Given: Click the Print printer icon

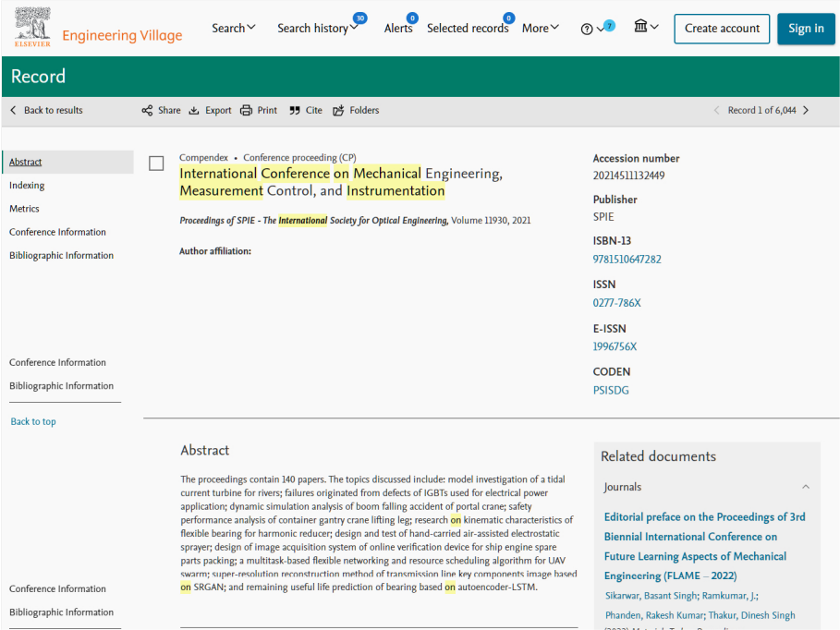Looking at the screenshot, I should [x=246, y=110].
